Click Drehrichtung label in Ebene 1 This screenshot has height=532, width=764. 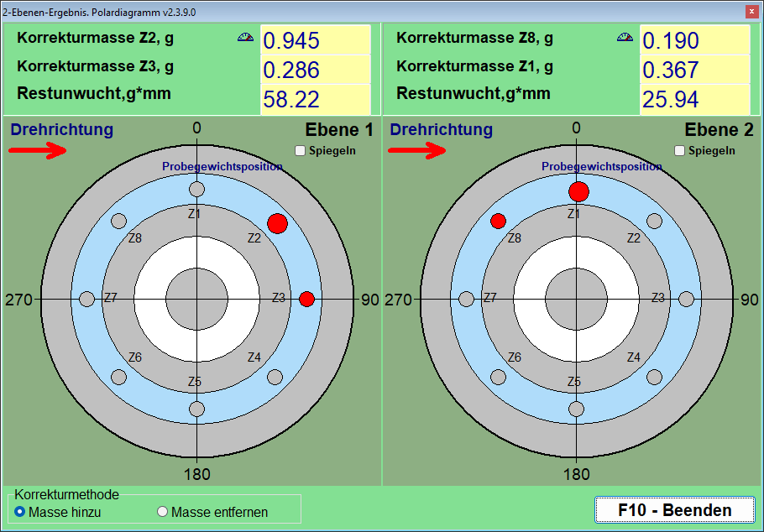(x=62, y=129)
